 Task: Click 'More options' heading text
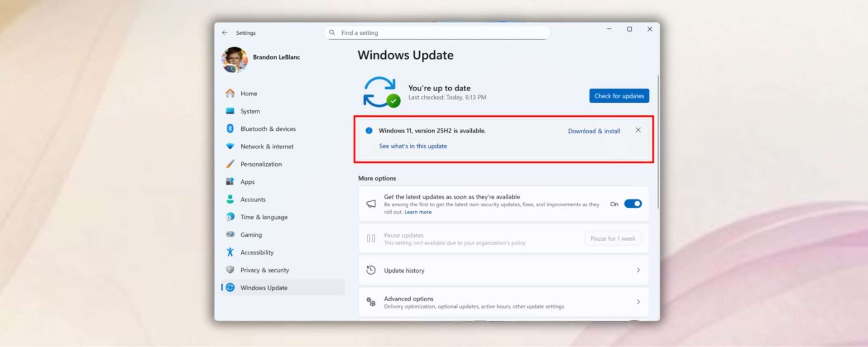tap(377, 178)
